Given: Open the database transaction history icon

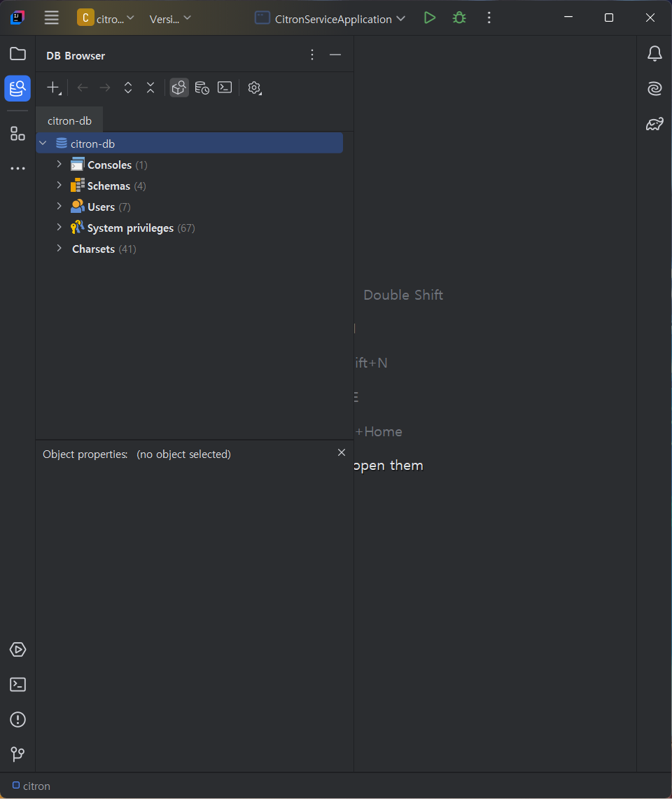Looking at the screenshot, I should [x=202, y=88].
